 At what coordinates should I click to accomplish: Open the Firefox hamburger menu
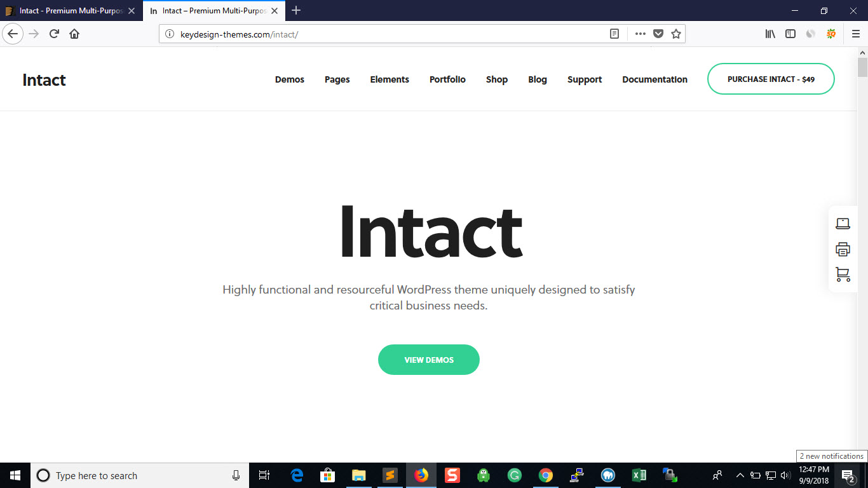(x=855, y=34)
